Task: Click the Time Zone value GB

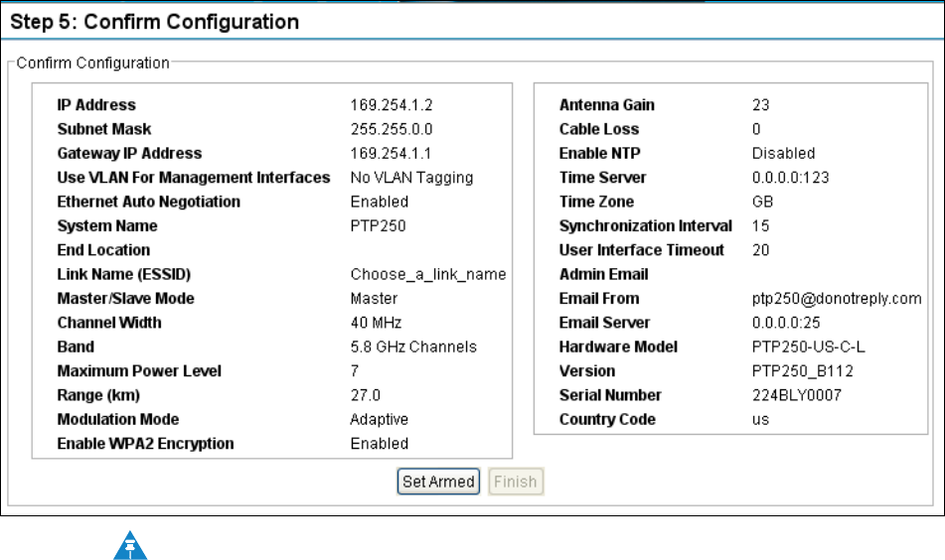Action: tap(762, 202)
